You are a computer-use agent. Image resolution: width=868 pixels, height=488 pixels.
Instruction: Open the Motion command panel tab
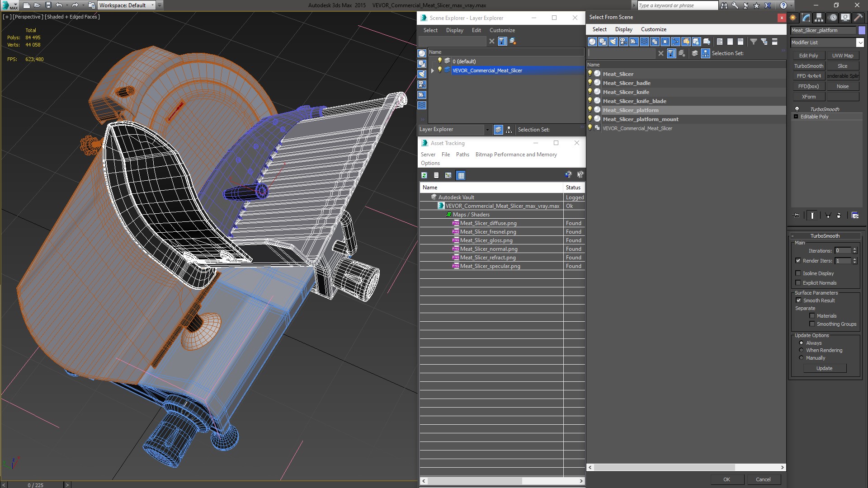tap(832, 18)
